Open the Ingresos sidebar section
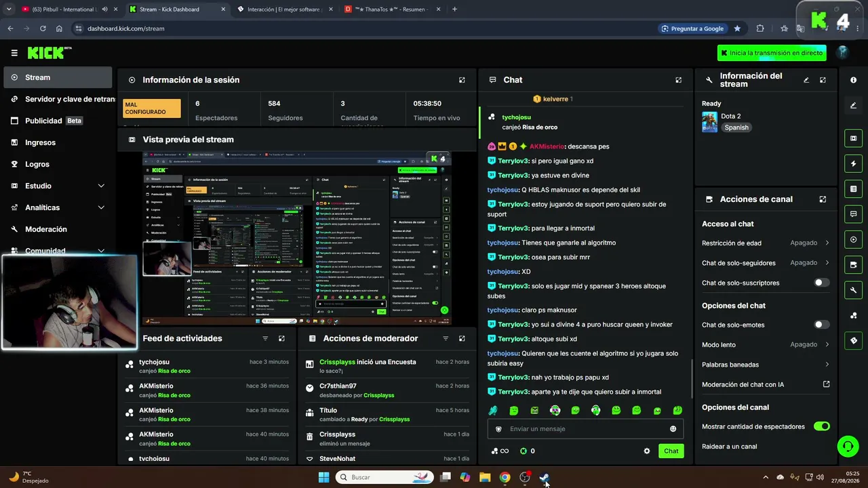 coord(58,142)
